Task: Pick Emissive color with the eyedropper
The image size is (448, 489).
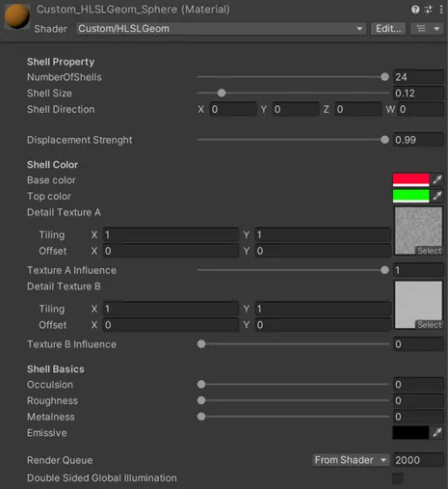Action: click(x=437, y=433)
